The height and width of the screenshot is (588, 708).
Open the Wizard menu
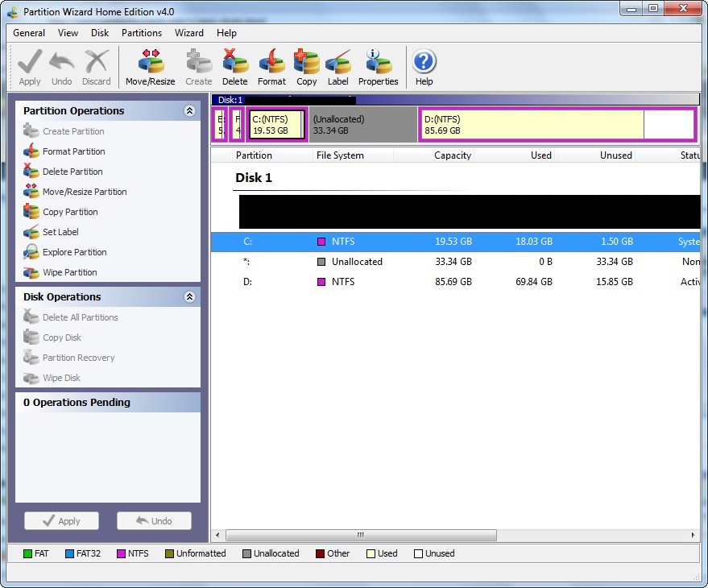[189, 33]
